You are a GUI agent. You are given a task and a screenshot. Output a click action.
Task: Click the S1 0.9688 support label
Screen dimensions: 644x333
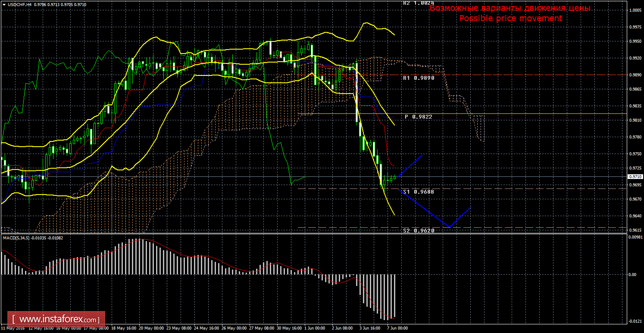tap(418, 192)
